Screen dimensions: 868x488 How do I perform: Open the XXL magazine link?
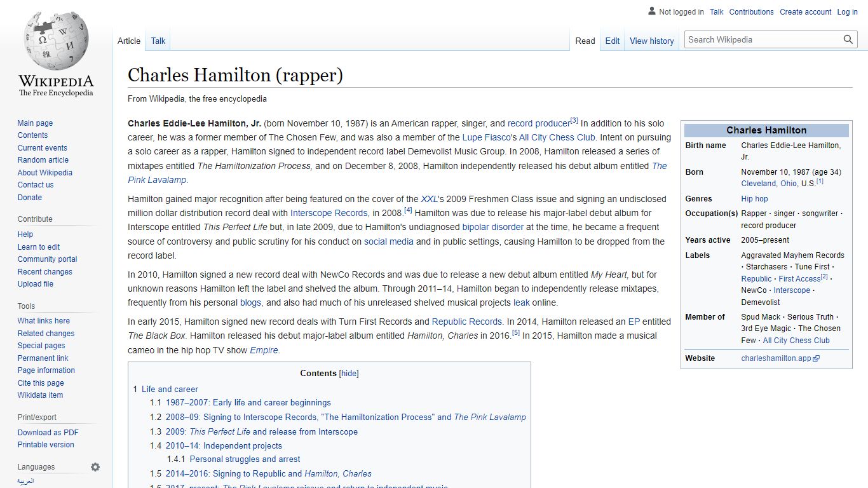[x=429, y=199]
